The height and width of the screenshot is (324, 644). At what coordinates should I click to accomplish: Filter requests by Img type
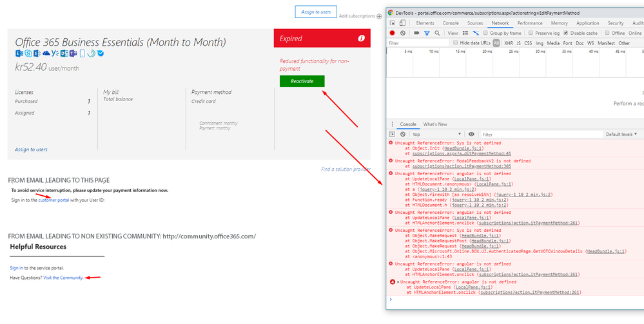click(540, 43)
